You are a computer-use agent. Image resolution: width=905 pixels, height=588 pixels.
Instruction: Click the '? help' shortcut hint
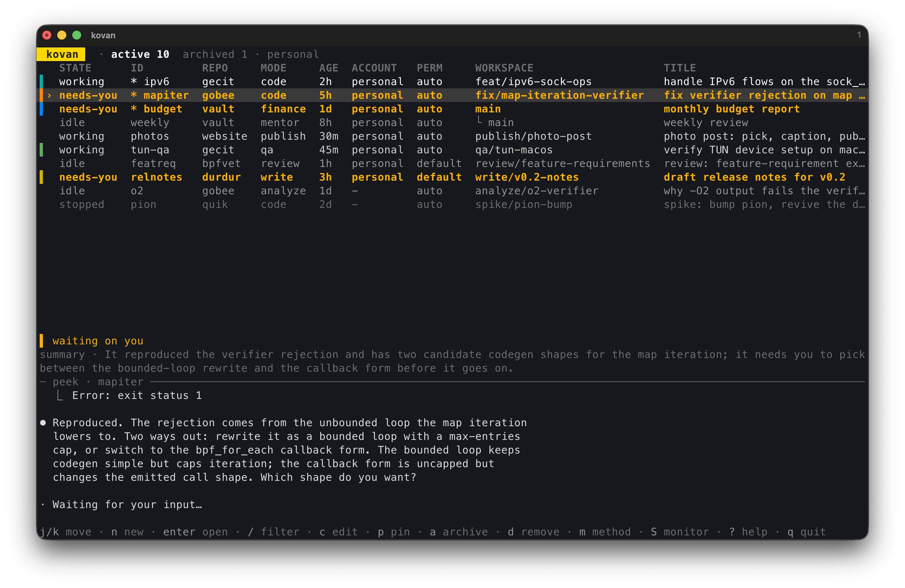748,532
